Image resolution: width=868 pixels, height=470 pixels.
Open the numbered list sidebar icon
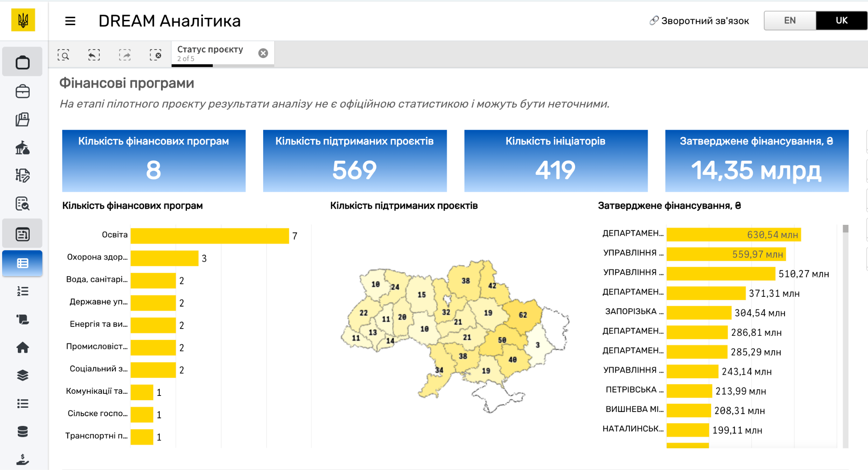[22, 291]
